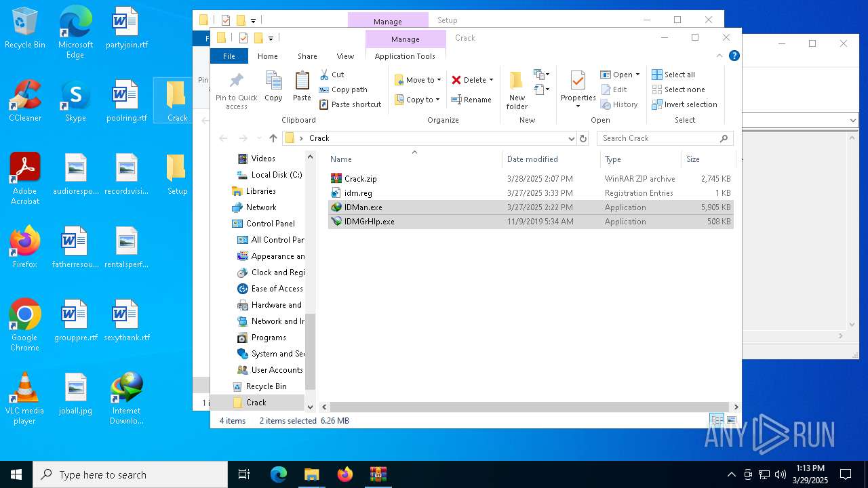Click the Rename button
The height and width of the screenshot is (488, 868).
coord(472,100)
